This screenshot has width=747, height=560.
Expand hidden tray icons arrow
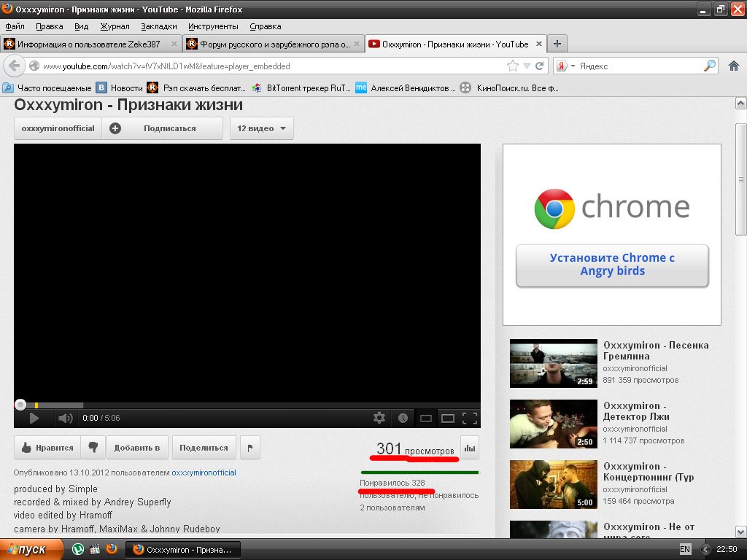coord(705,550)
